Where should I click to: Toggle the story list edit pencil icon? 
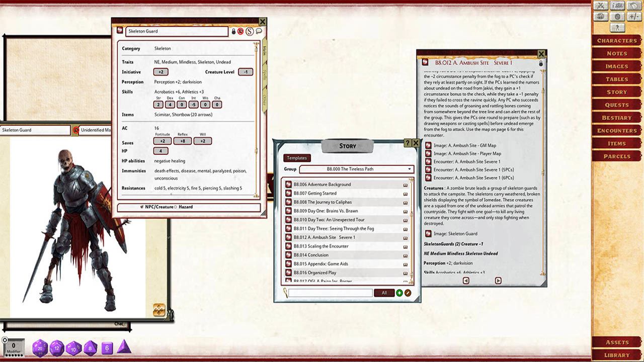click(x=408, y=293)
